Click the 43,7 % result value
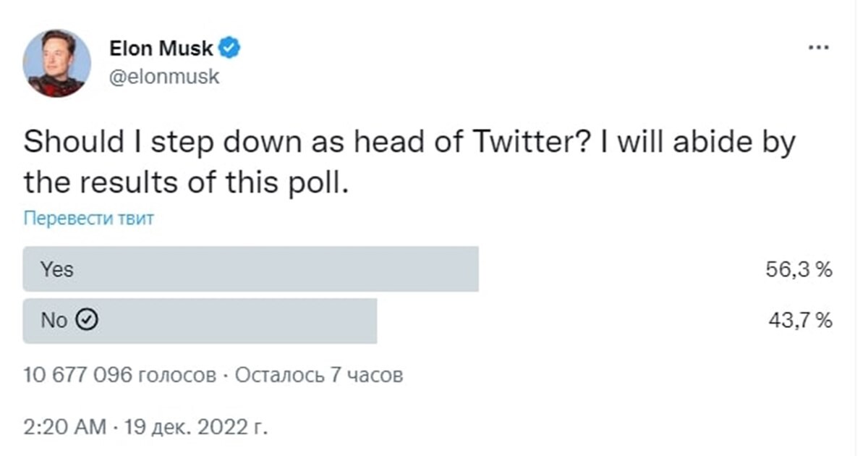Image resolution: width=868 pixels, height=456 pixels. coord(799,321)
